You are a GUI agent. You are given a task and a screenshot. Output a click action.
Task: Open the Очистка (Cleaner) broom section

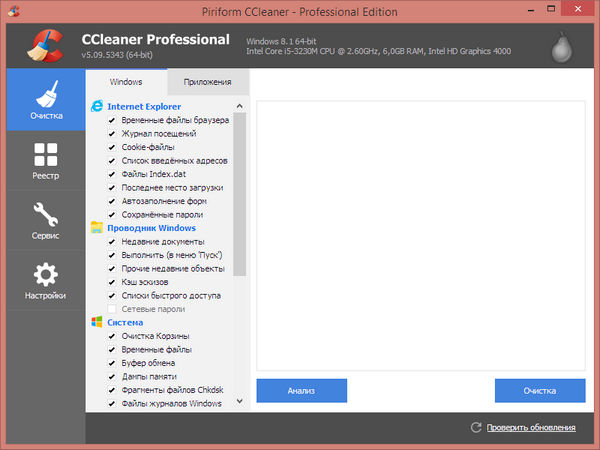point(45,100)
